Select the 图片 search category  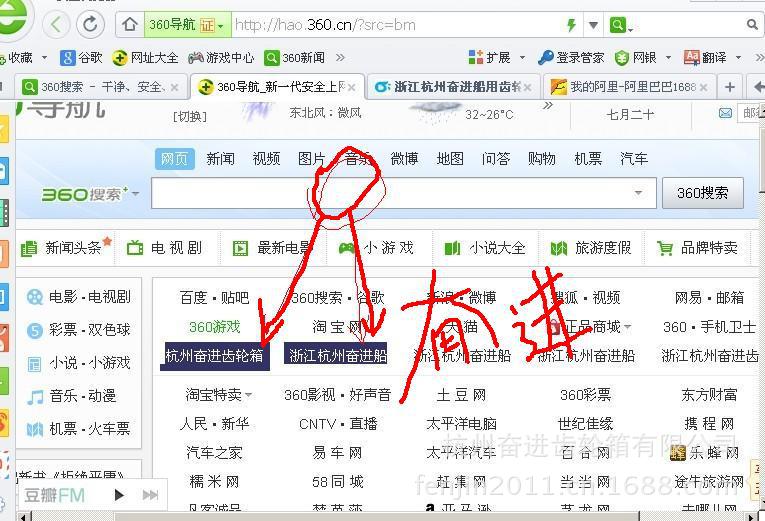312,159
